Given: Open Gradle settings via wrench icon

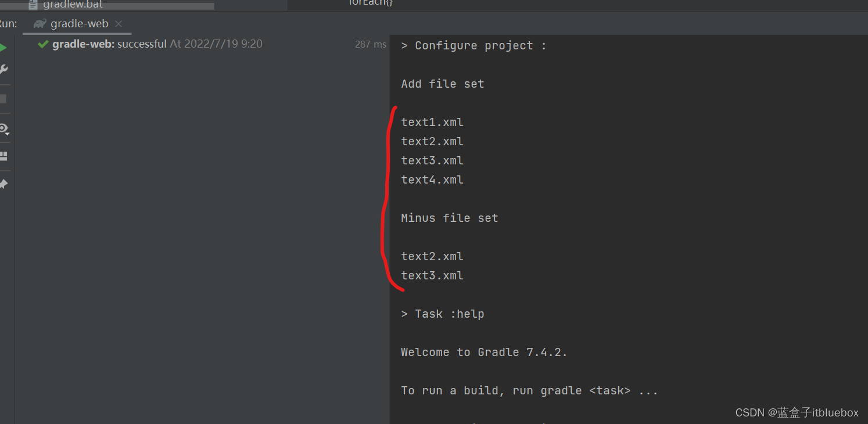Looking at the screenshot, I should pos(3,70).
